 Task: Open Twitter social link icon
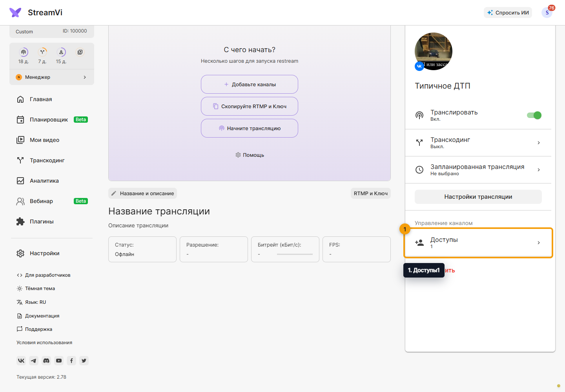click(x=84, y=361)
